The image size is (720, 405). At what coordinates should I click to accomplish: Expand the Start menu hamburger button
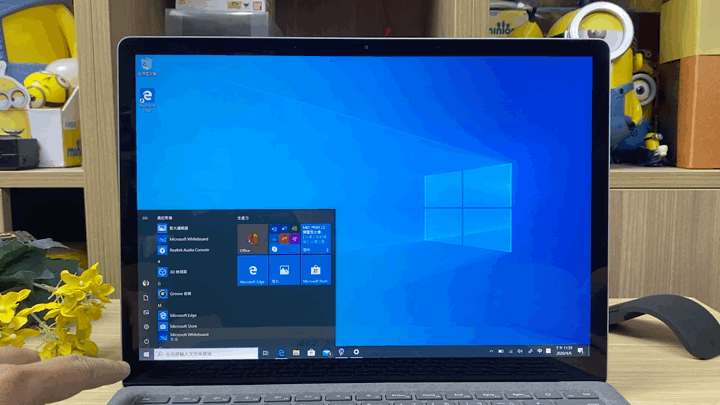(145, 218)
